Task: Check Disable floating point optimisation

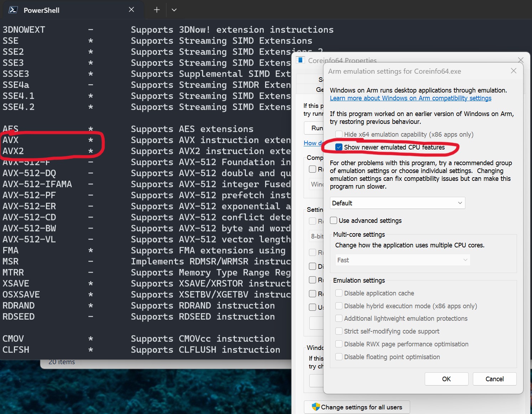Action: click(x=339, y=357)
